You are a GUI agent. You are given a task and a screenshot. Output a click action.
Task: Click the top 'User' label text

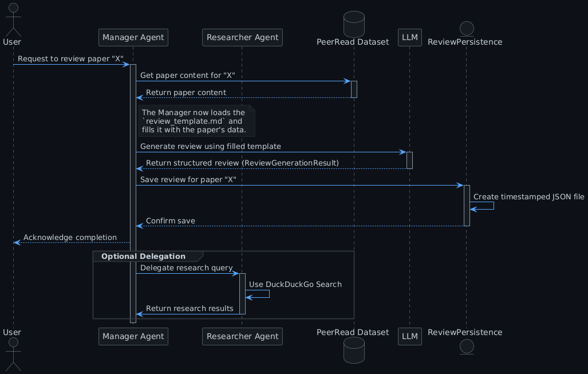click(x=12, y=42)
